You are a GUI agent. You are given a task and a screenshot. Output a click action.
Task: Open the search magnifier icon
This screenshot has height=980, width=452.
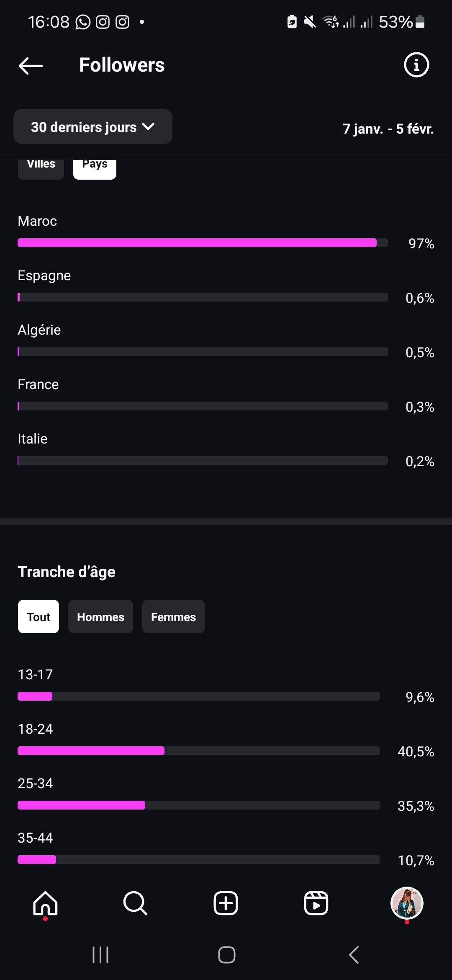point(135,903)
